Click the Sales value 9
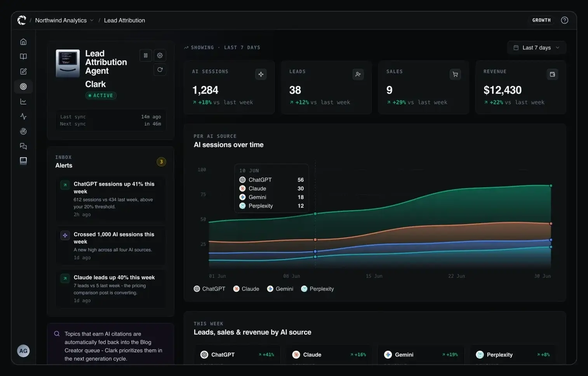This screenshot has width=588, height=376. pos(389,90)
